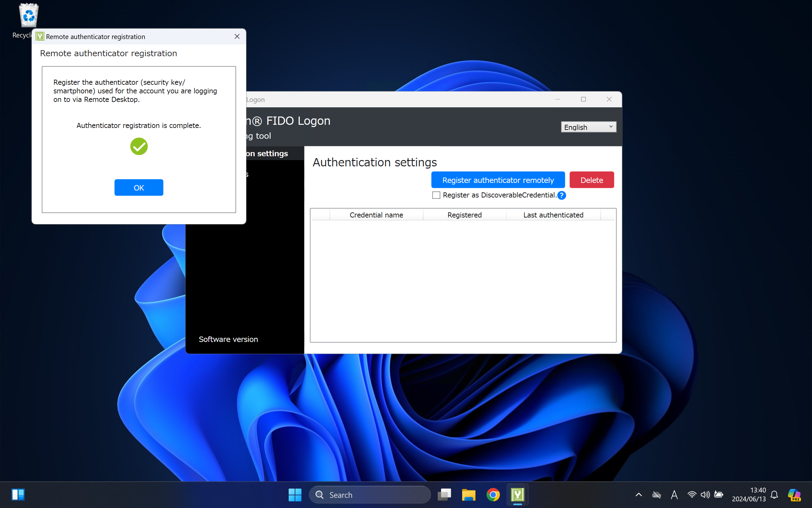Select Software version in the sidebar
Viewport: 812px width, 508px height.
tap(228, 339)
